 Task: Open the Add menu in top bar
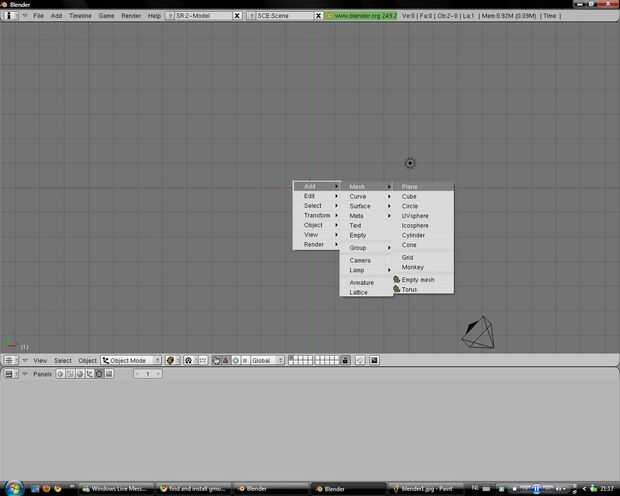point(57,16)
